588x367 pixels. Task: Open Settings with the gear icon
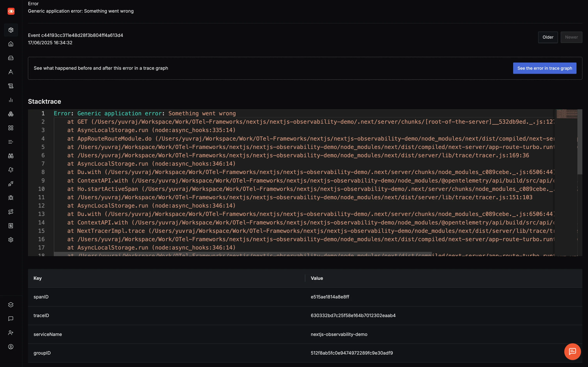tap(11, 240)
